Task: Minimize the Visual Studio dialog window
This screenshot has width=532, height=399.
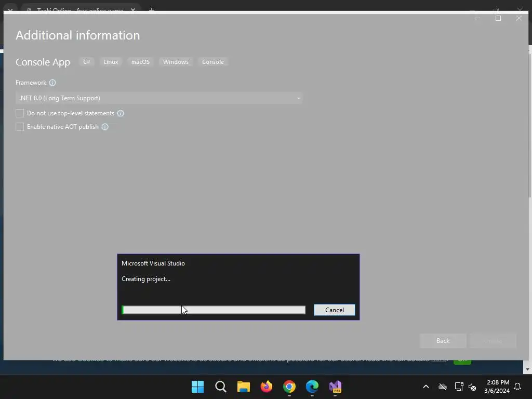Action: [477, 18]
